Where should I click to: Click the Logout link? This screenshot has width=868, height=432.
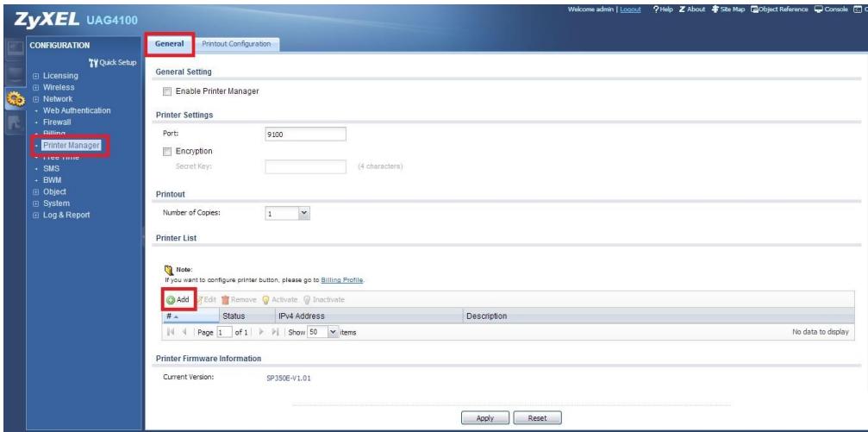(630, 9)
